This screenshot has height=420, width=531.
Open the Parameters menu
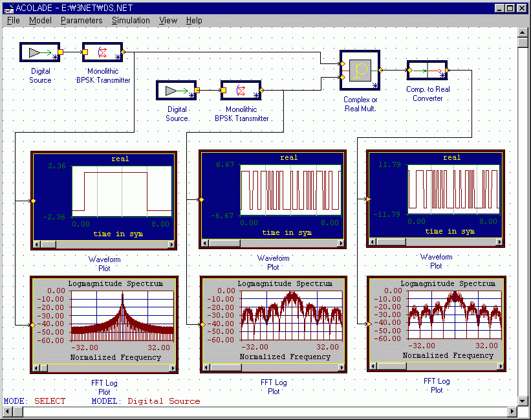tap(81, 21)
